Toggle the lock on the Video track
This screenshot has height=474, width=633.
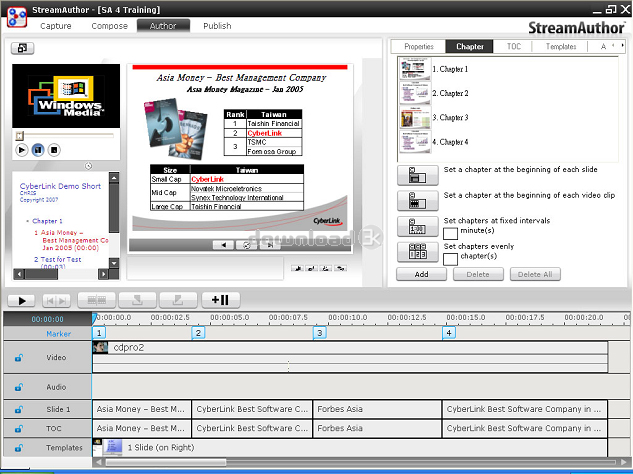(19, 358)
